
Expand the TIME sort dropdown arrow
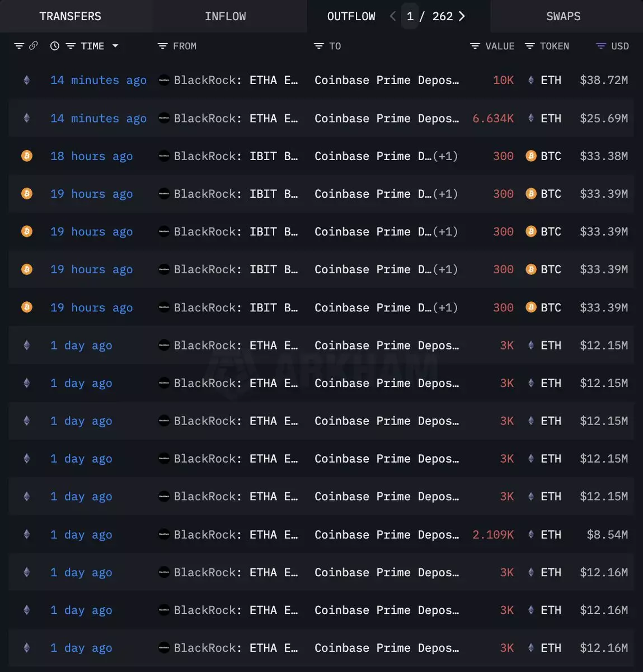[115, 46]
